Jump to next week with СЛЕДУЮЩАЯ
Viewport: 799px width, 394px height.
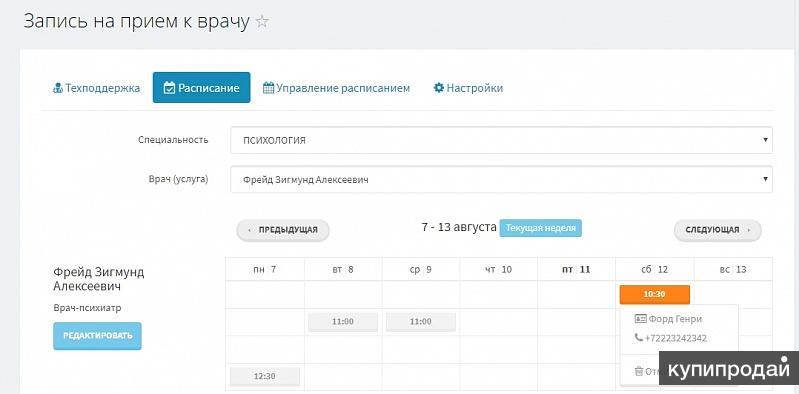[717, 230]
